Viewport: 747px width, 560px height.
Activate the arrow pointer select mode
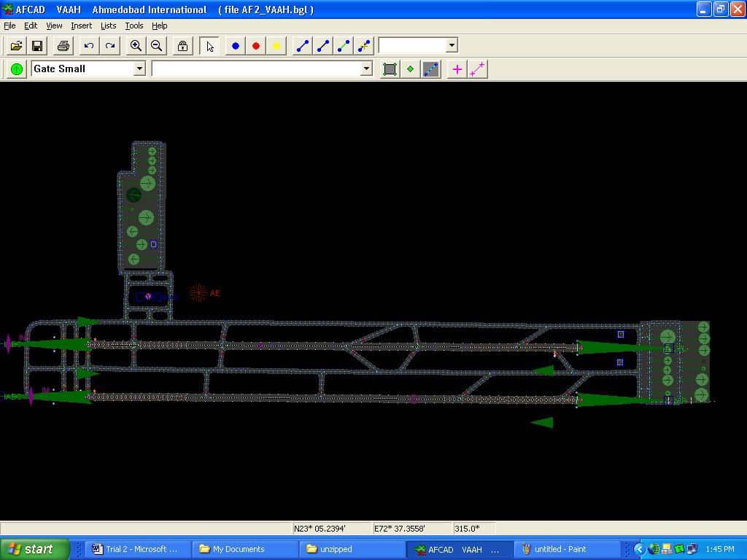click(x=210, y=46)
